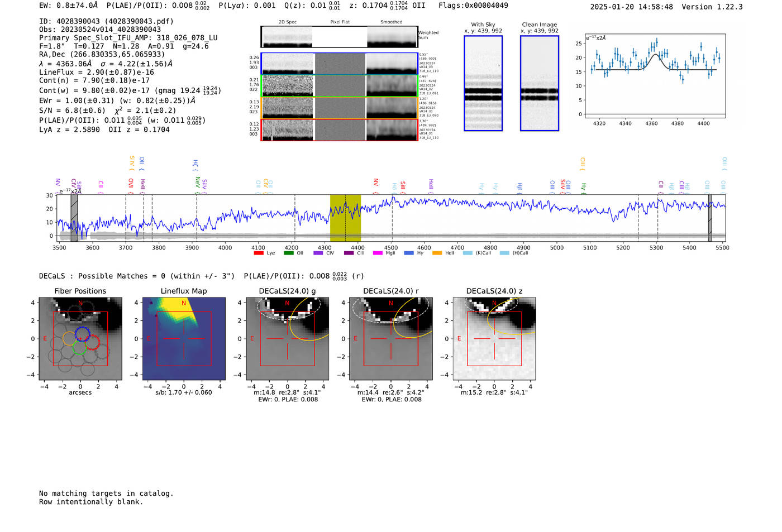The height and width of the screenshot is (532, 782).
Task: Select the Weighted Sum 2D spectrum strip
Action: tap(339, 37)
